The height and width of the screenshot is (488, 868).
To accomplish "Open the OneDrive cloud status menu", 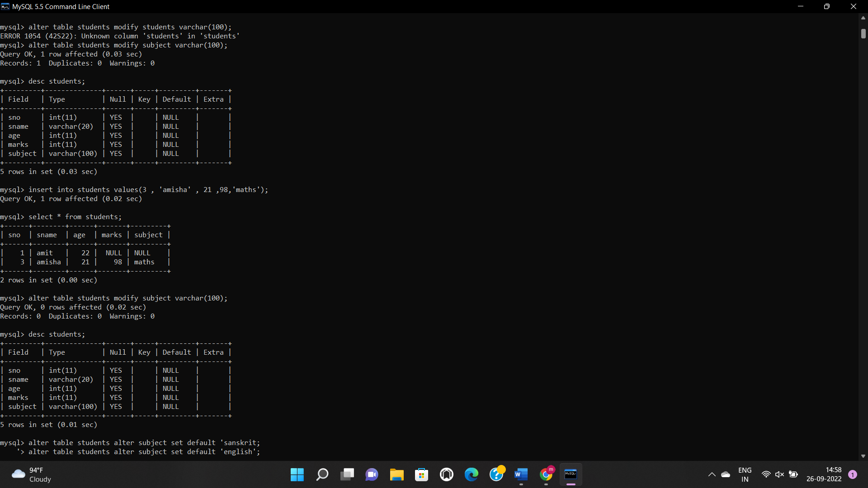I will (x=726, y=474).
